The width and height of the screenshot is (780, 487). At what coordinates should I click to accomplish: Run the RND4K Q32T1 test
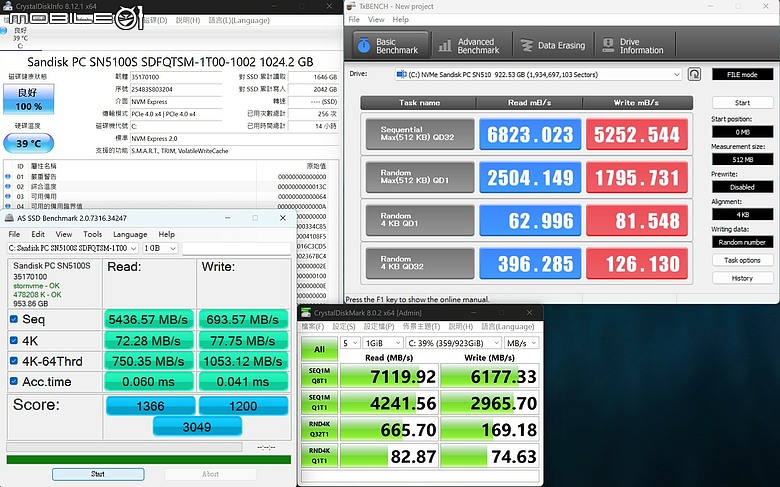[318, 428]
